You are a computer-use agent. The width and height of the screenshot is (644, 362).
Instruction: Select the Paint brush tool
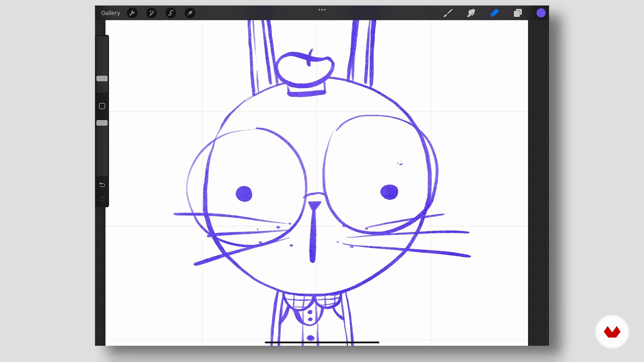[x=448, y=13]
